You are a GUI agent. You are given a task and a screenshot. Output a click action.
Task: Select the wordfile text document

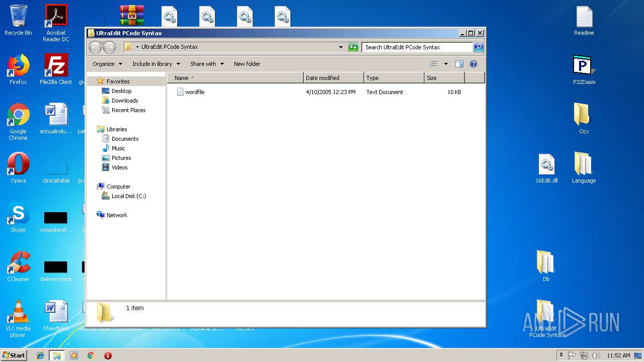click(x=190, y=92)
